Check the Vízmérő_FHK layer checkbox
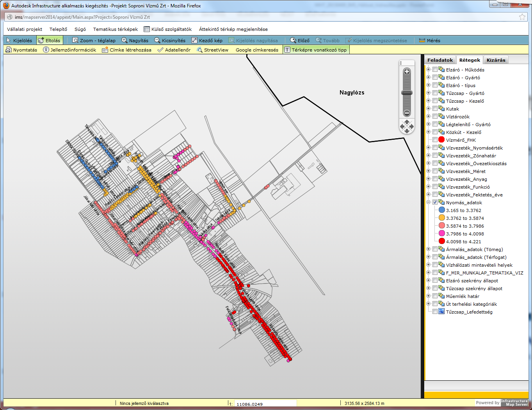 tap(435, 140)
